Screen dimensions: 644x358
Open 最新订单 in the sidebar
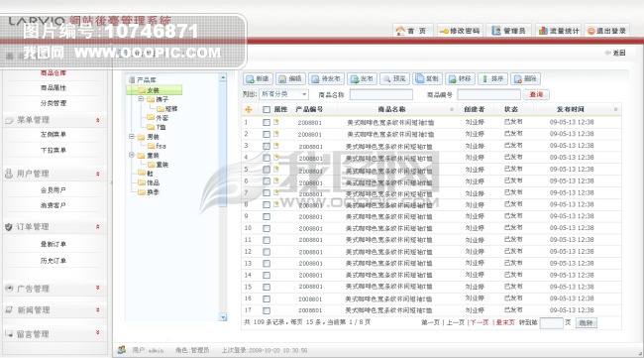coord(54,244)
